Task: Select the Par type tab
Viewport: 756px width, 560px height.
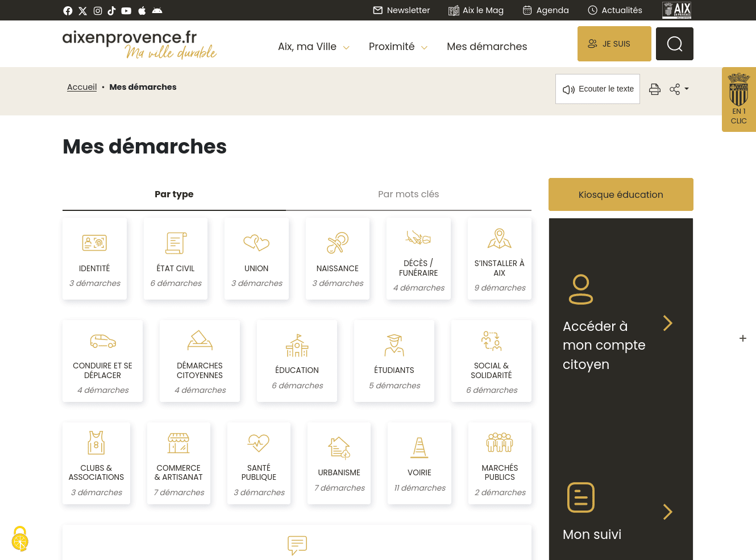Action: point(174,194)
